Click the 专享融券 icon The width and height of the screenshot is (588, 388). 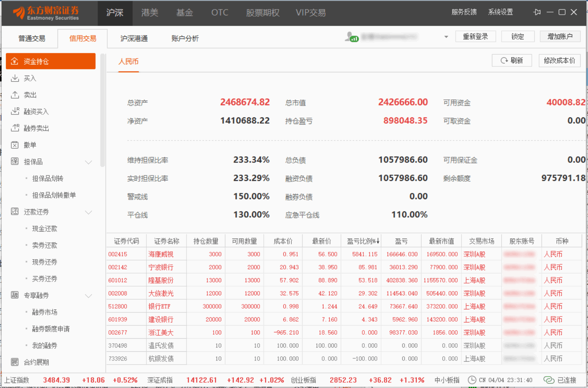point(15,295)
